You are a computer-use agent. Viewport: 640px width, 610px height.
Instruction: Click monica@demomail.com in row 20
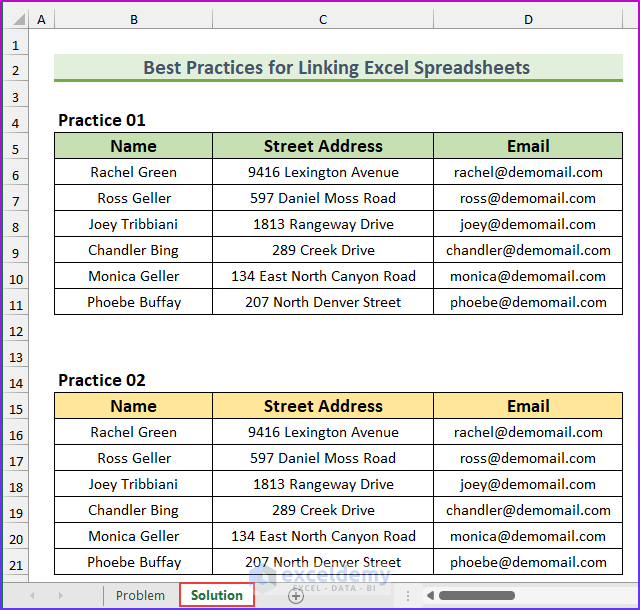[x=528, y=536]
